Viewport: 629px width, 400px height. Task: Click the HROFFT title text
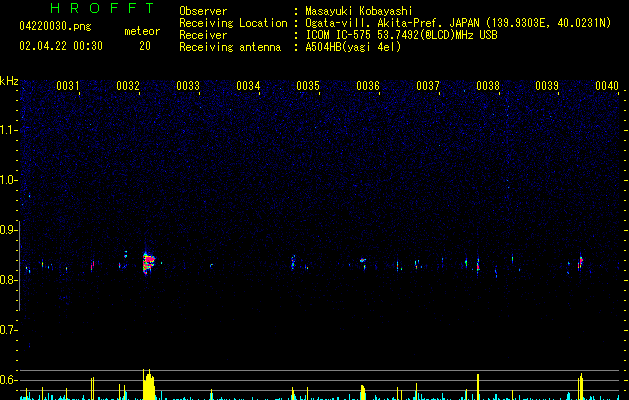pyautogui.click(x=102, y=8)
